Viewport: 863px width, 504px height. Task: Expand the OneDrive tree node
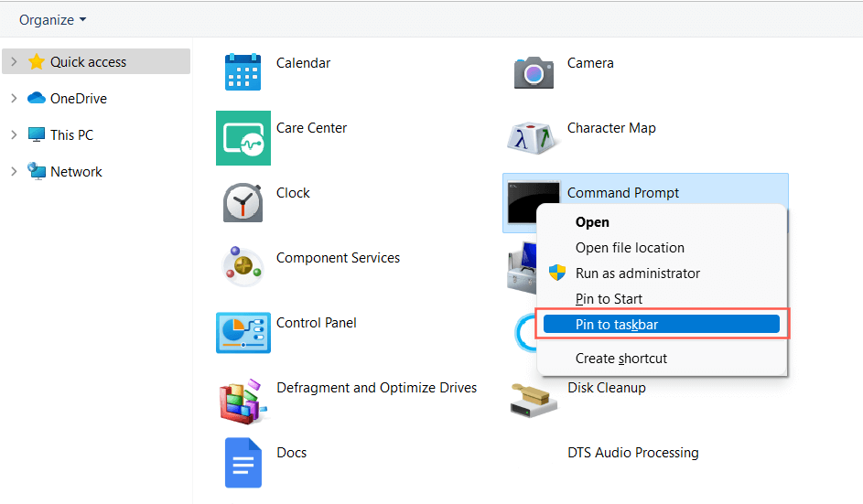pyautogui.click(x=14, y=99)
